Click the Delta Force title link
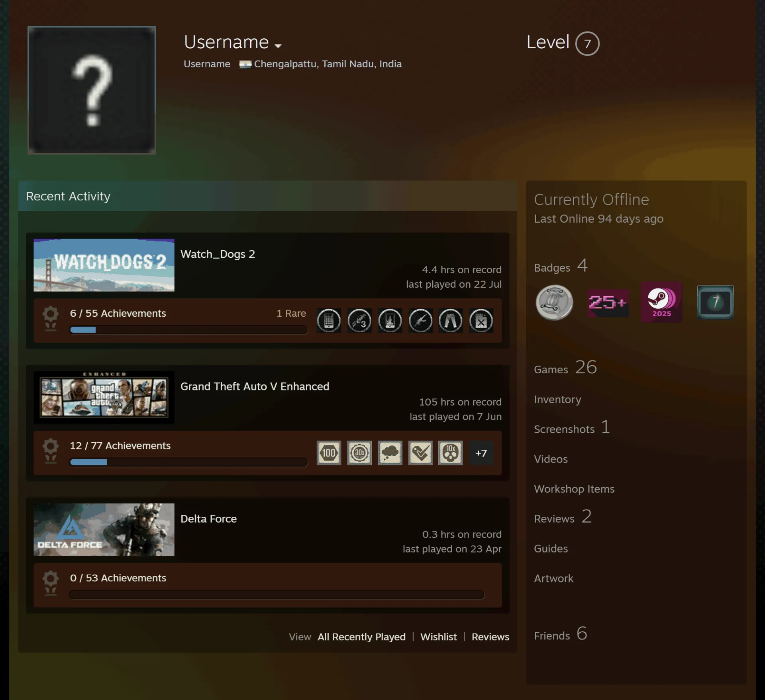Screen dimensions: 765x700 (x=208, y=519)
